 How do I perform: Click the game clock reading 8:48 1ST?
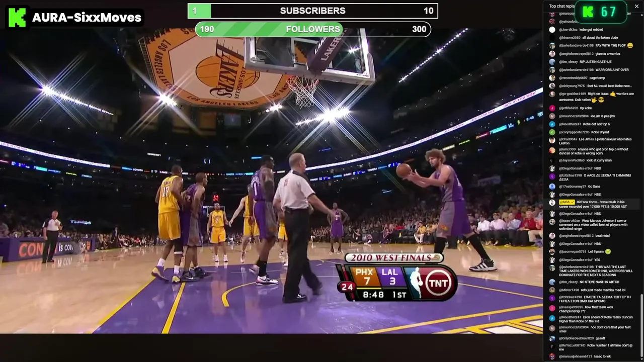click(x=384, y=295)
